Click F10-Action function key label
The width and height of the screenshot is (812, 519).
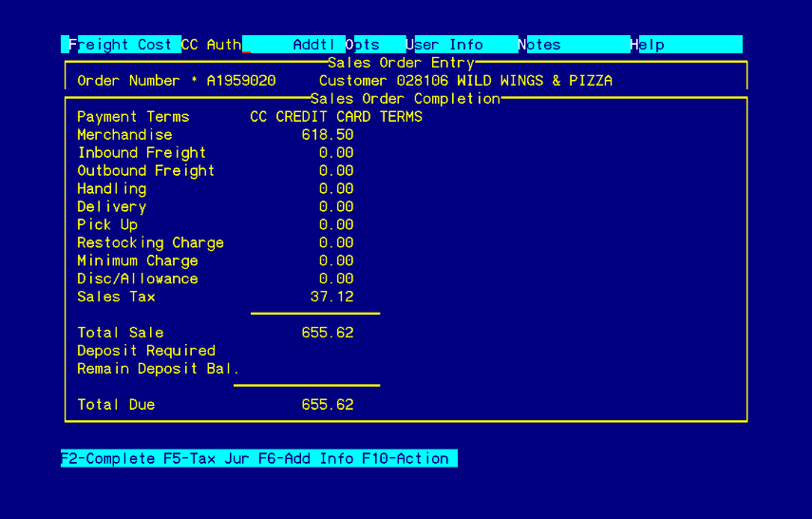405,458
